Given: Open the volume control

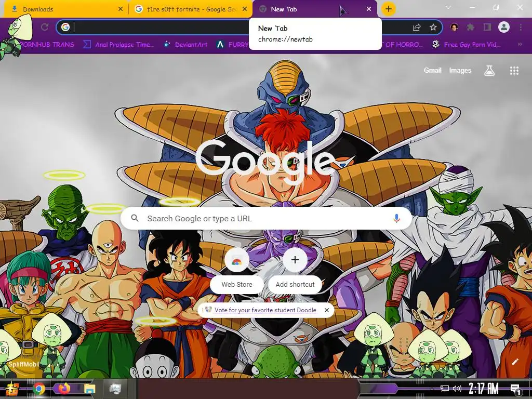Looking at the screenshot, I should [457, 389].
